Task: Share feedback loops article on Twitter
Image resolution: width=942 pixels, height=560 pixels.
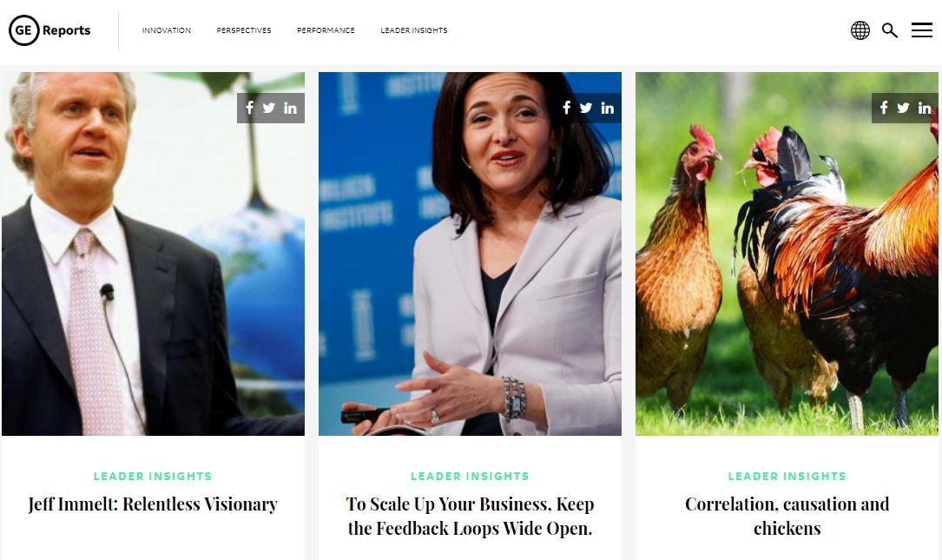Action: 586,108
